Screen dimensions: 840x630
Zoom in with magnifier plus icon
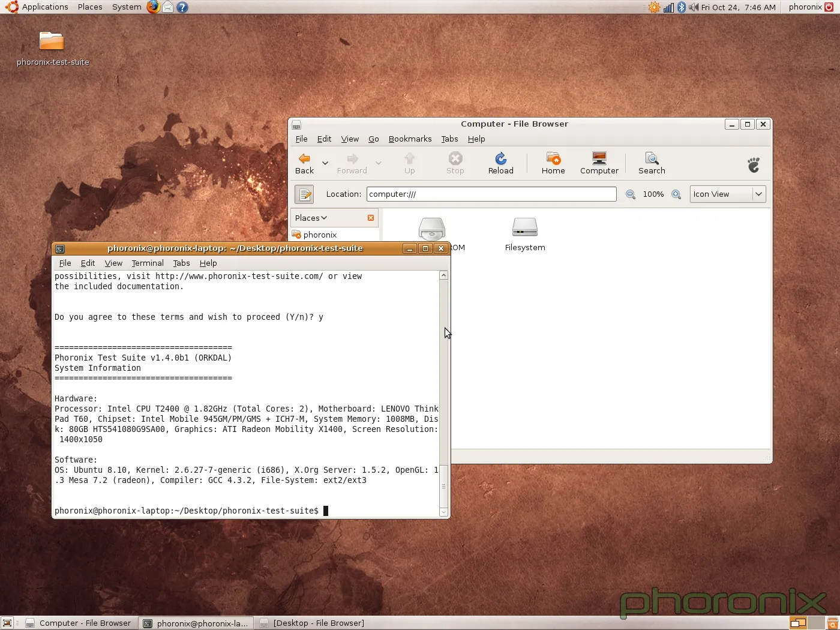676,194
